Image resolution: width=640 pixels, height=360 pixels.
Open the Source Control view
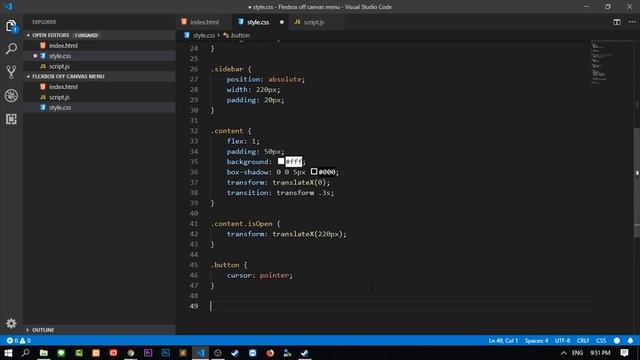pyautogui.click(x=11, y=72)
